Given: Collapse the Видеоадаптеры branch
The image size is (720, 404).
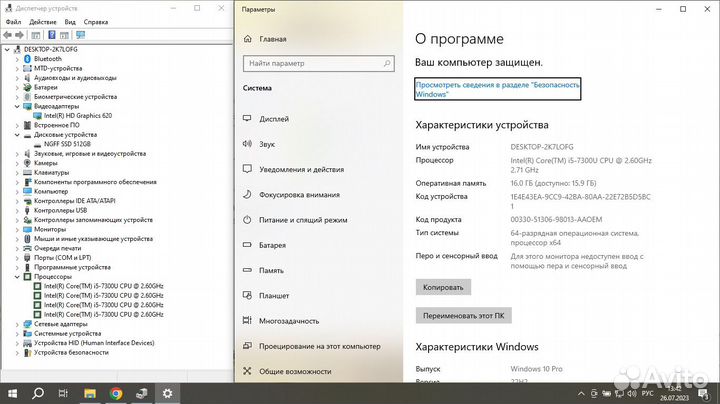Looking at the screenshot, I should pos(17,106).
